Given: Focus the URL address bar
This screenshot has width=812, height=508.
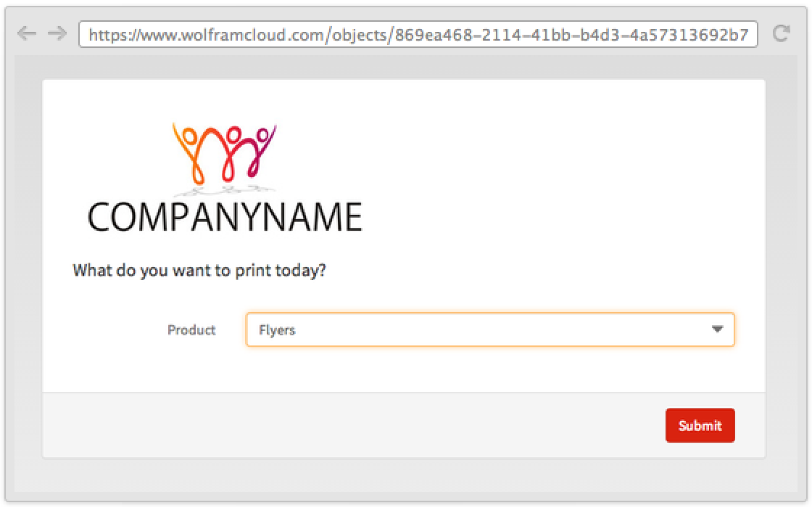Looking at the screenshot, I should pos(418,34).
